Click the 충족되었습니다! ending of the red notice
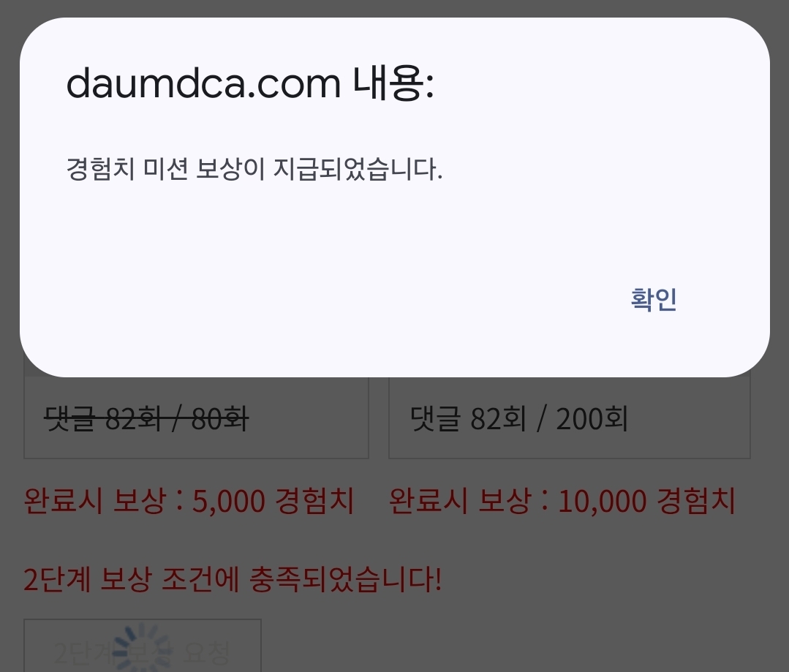Viewport: 789px width, 672px height. pyautogui.click(x=345, y=579)
